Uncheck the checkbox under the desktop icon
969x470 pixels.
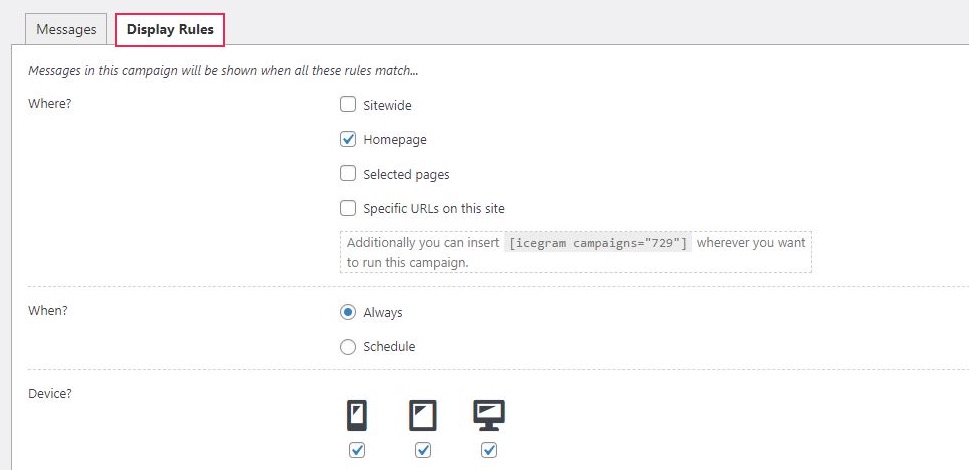coord(489,450)
